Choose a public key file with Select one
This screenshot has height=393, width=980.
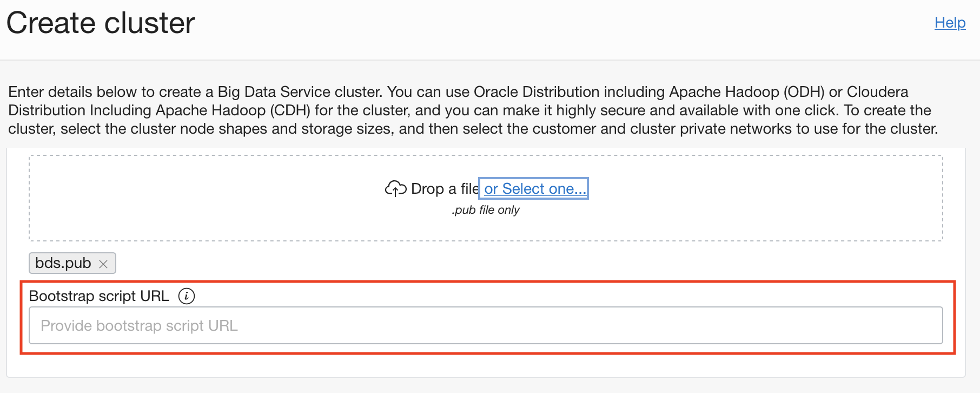tap(533, 188)
